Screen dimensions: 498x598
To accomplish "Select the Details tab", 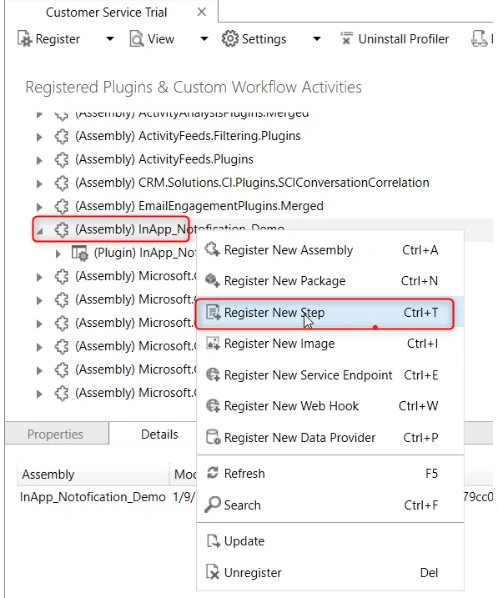I will coord(159,434).
